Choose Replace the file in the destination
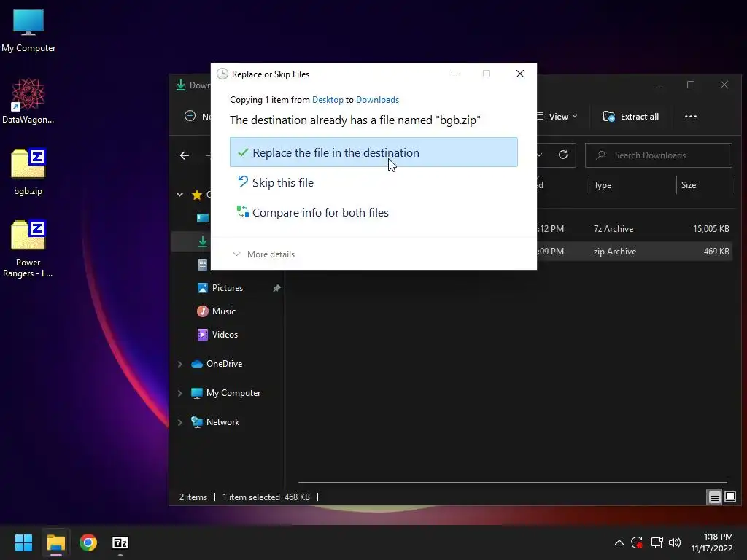Screen dimensions: 747x560 pyautogui.click(x=373, y=152)
